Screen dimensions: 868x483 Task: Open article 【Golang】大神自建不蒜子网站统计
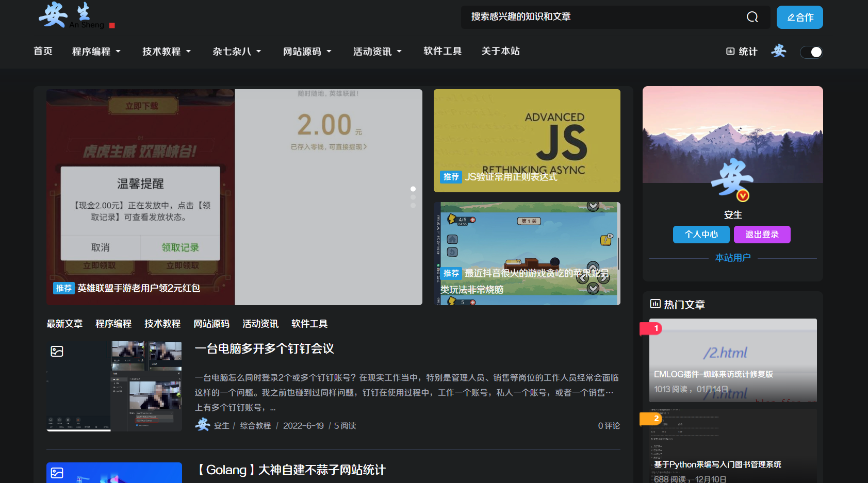pyautogui.click(x=290, y=470)
